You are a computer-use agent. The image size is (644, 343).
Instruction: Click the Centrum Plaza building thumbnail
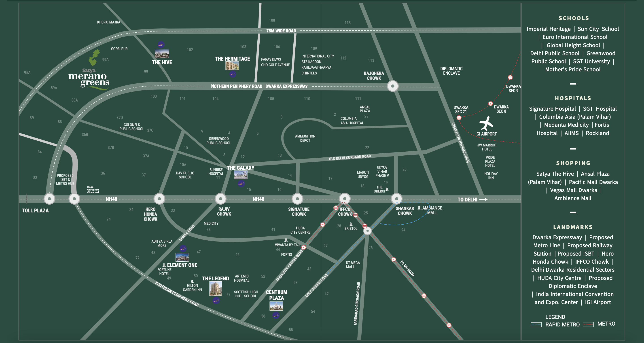[x=276, y=306]
